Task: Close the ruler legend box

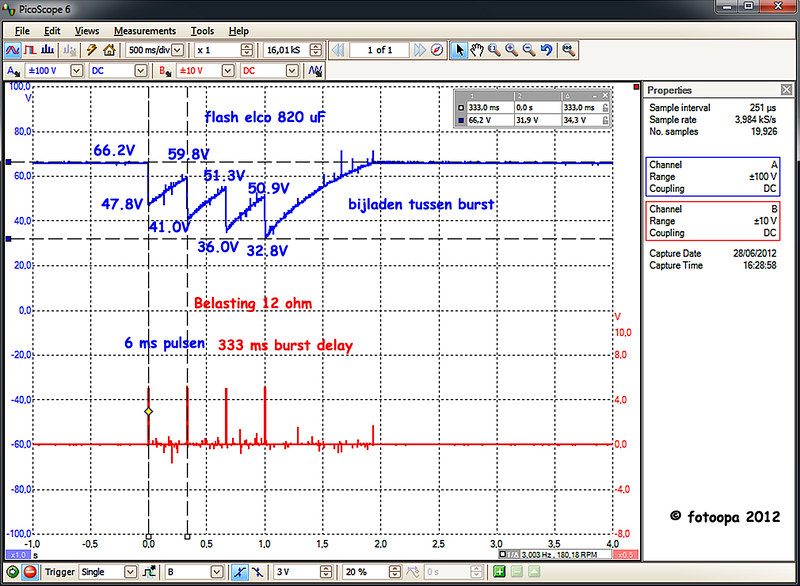Action: (x=605, y=95)
